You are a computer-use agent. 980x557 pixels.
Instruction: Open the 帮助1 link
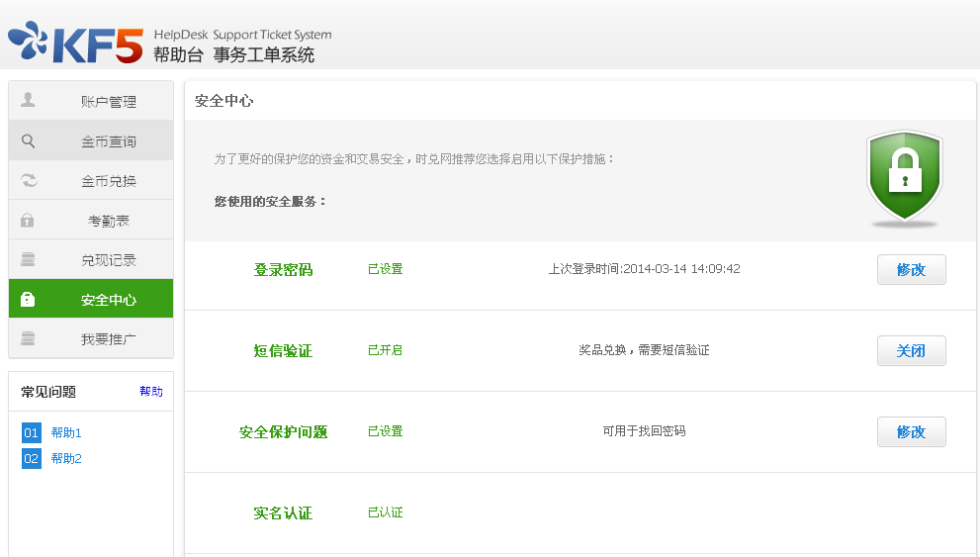66,432
